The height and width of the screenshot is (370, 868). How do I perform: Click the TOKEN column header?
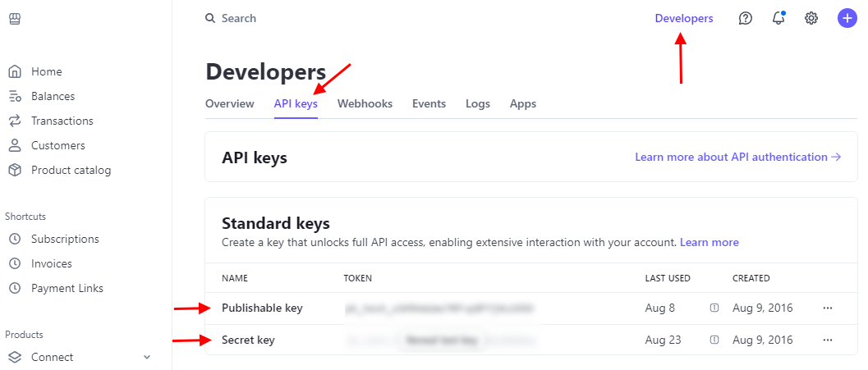pos(357,278)
